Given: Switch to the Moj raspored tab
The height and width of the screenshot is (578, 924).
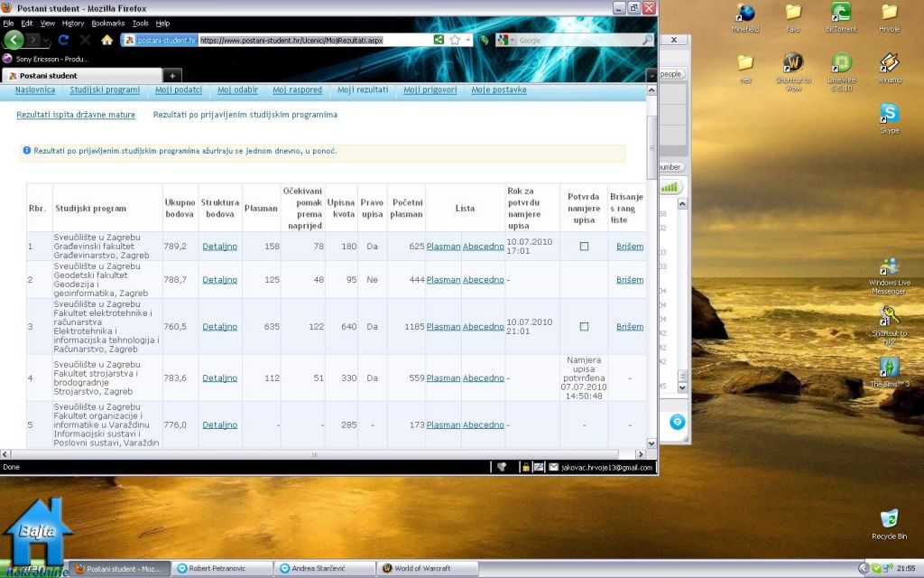Looking at the screenshot, I should coord(297,90).
